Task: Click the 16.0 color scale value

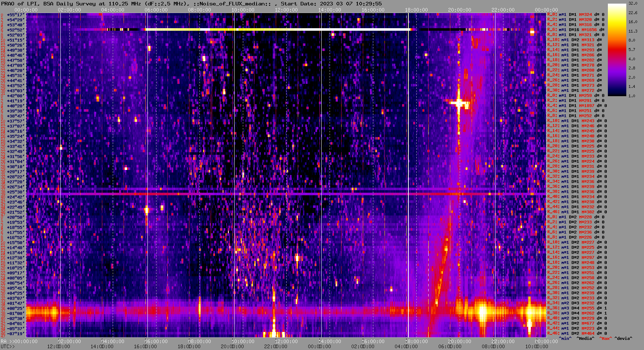Action: tap(633, 22)
